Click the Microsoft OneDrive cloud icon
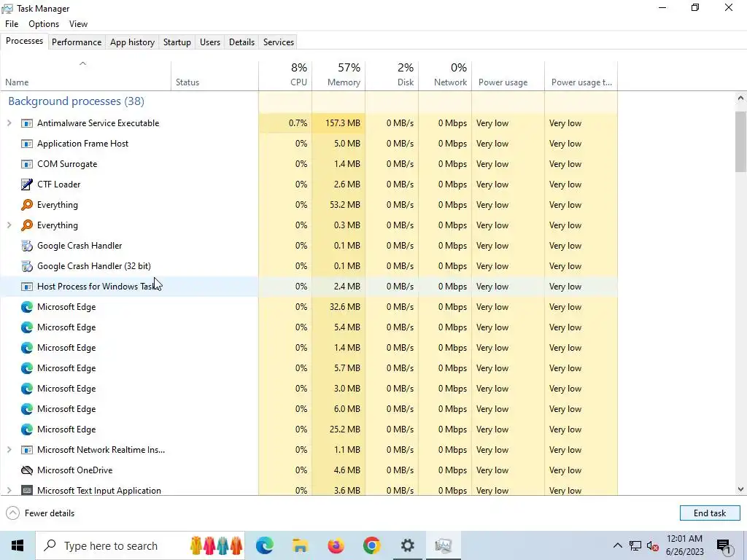This screenshot has height=560, width=747. pyautogui.click(x=27, y=470)
